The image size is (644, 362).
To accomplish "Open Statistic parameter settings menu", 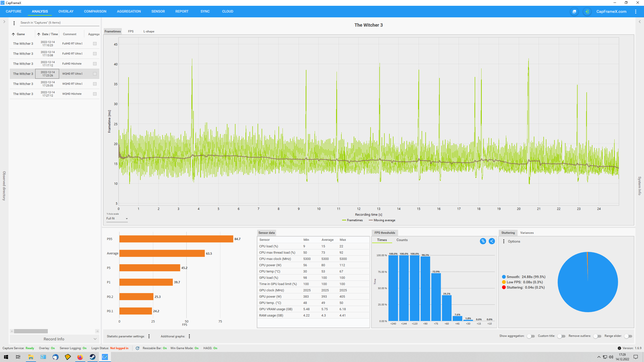I will [149, 336].
